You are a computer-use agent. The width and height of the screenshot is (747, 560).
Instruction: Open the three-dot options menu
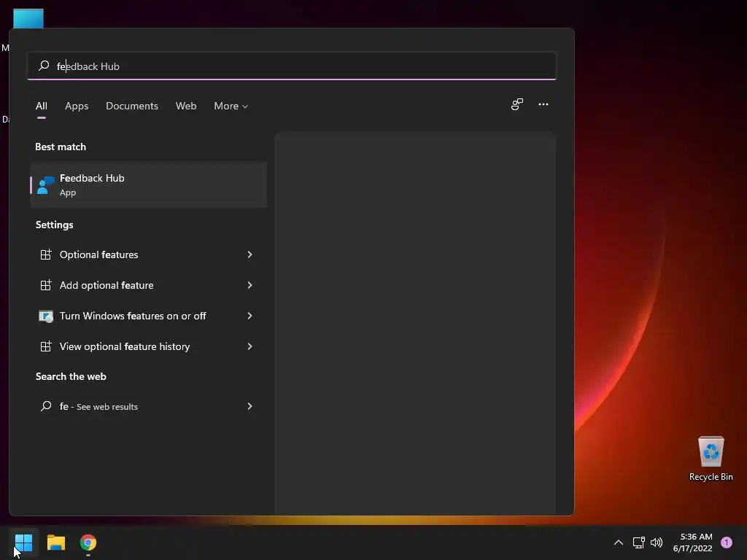click(x=543, y=104)
